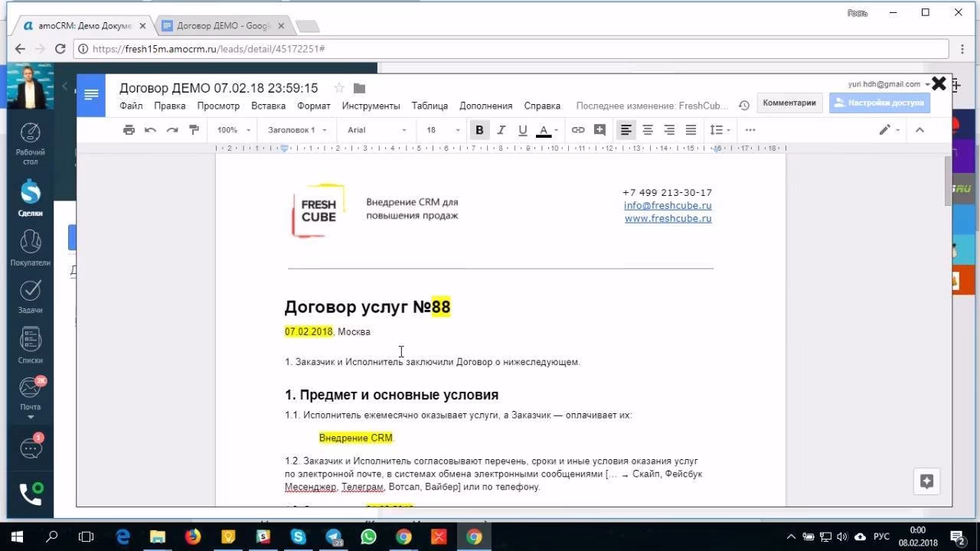Move document using folder icon
The height and width of the screenshot is (551, 980).
pyautogui.click(x=360, y=88)
